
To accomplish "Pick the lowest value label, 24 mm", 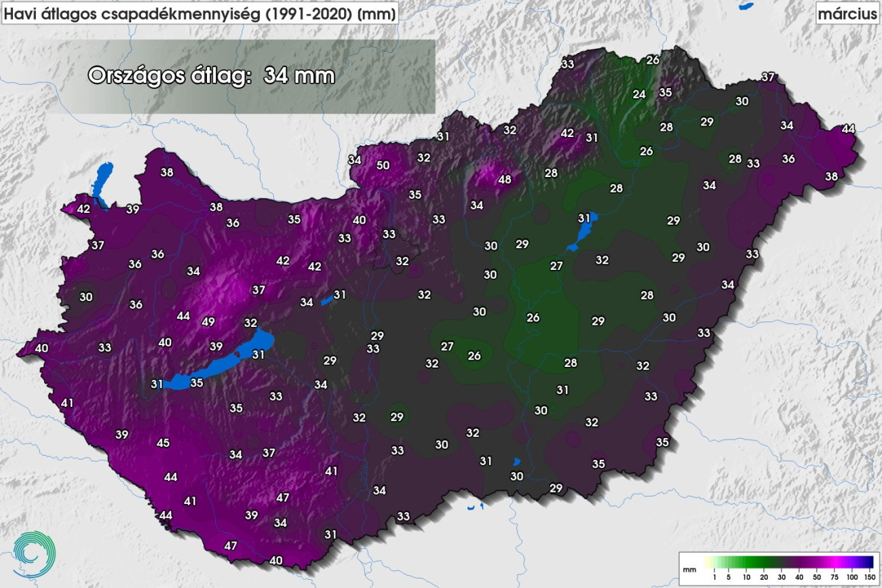I will pyautogui.click(x=639, y=94).
